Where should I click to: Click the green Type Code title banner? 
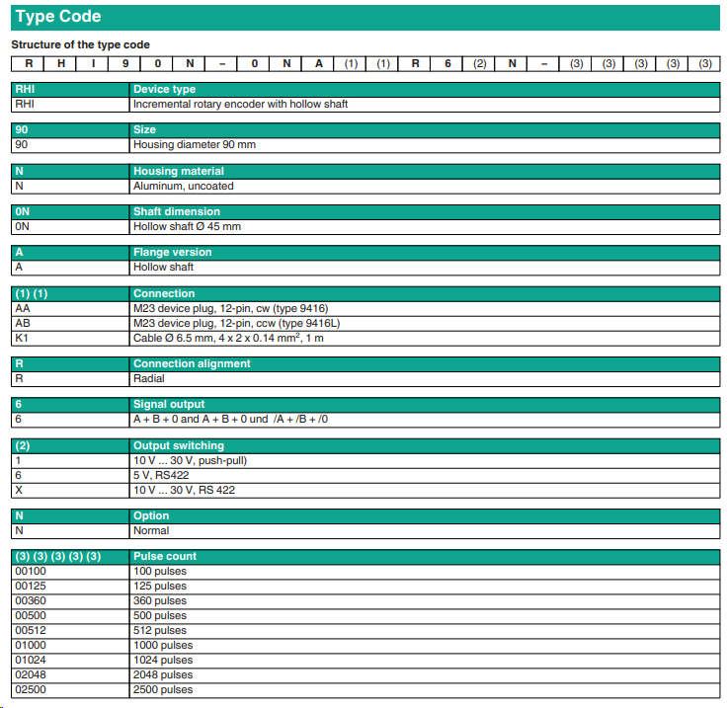(x=364, y=18)
